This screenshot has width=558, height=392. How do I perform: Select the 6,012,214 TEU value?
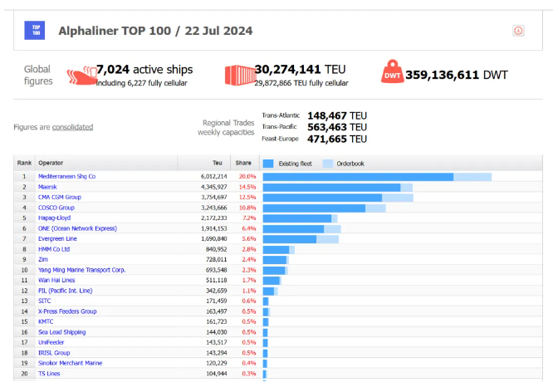[x=214, y=176]
